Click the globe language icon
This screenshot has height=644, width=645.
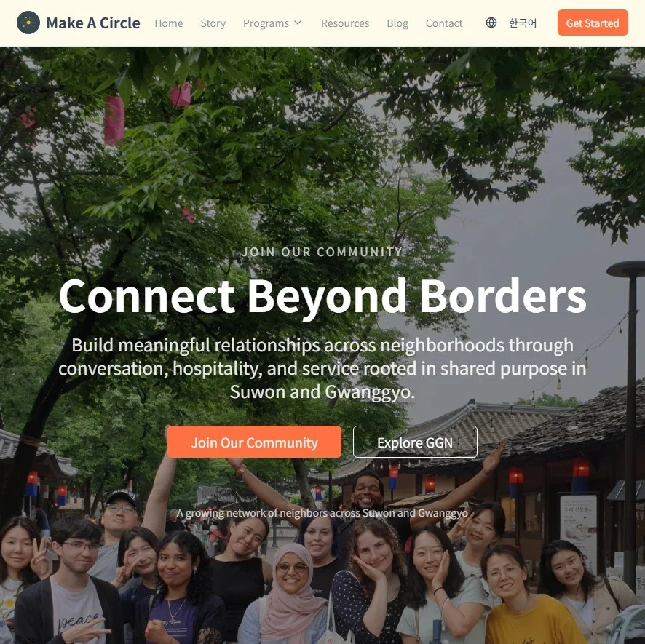[491, 23]
